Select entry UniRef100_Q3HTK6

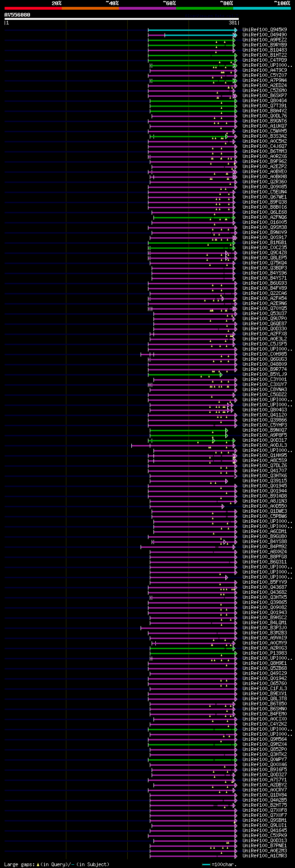(265, 475)
